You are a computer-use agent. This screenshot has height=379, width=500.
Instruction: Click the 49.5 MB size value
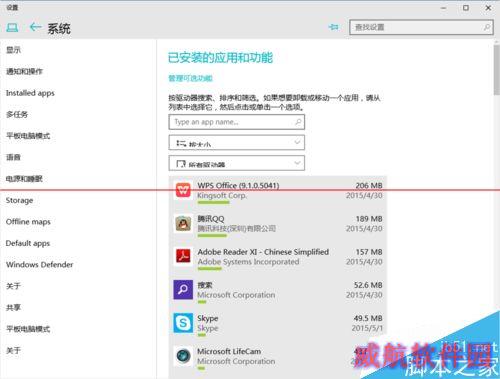tap(368, 318)
